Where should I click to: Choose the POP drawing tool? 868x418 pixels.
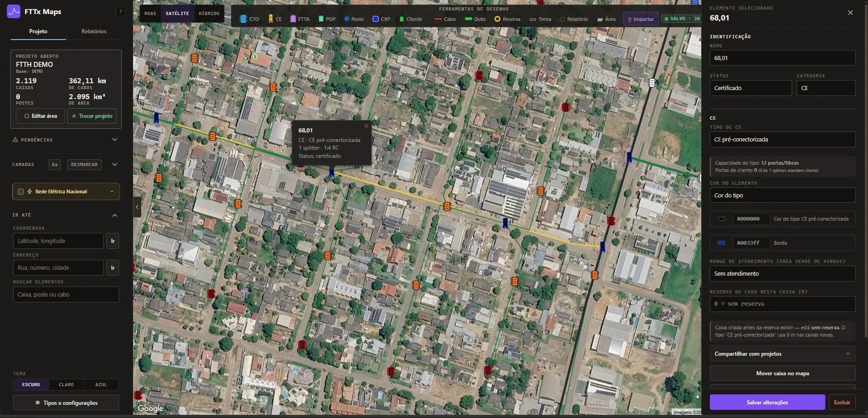[327, 19]
